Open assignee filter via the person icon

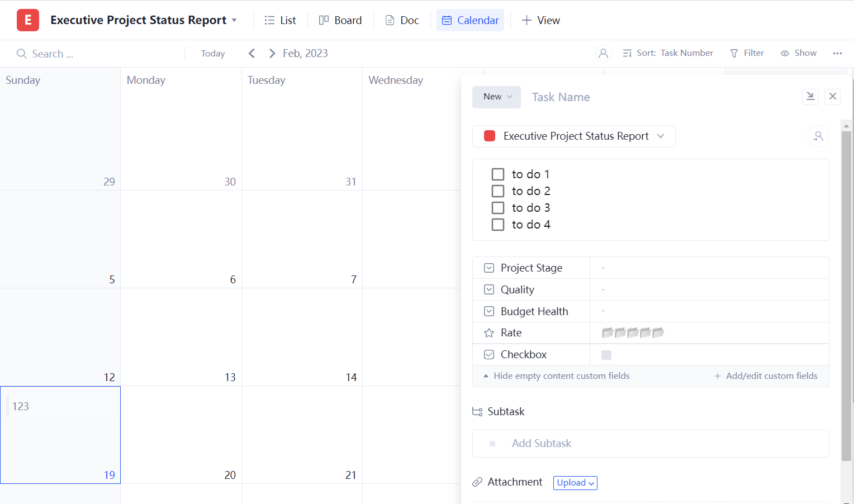603,53
